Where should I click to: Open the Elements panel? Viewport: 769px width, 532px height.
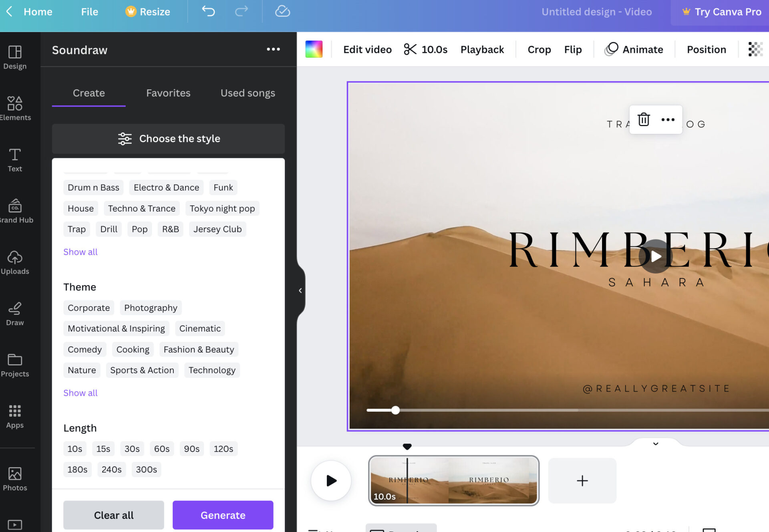(x=15, y=109)
